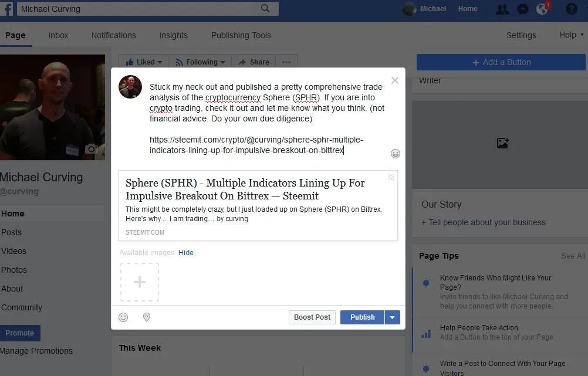The height and width of the screenshot is (376, 588).
Task: Switch to the Page tab
Action: click(15, 35)
